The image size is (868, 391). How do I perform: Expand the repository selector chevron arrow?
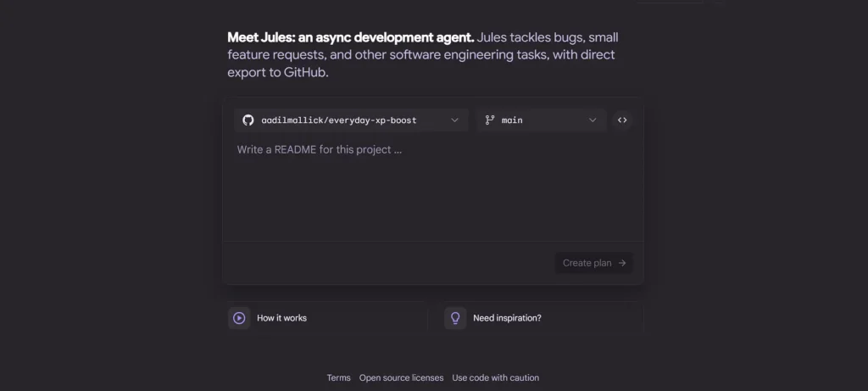454,120
